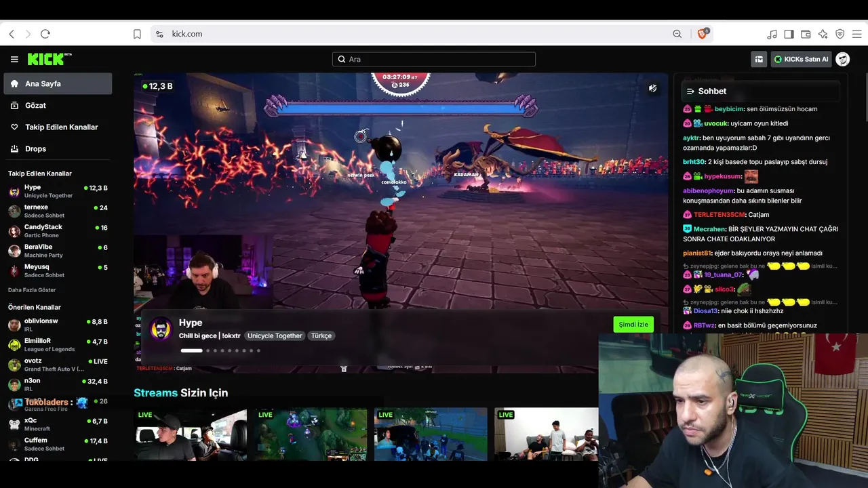The width and height of the screenshot is (868, 488).
Task: Click the Şimdi İzle button
Action: pyautogui.click(x=633, y=325)
